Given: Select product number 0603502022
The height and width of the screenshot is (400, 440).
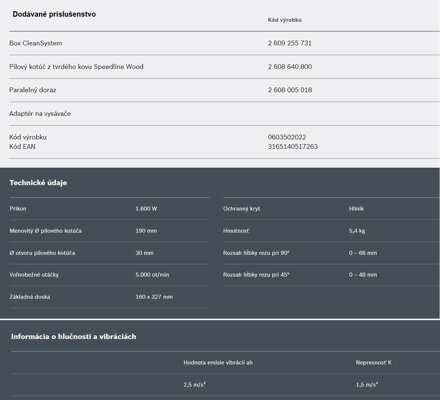Looking at the screenshot, I should click(287, 137).
